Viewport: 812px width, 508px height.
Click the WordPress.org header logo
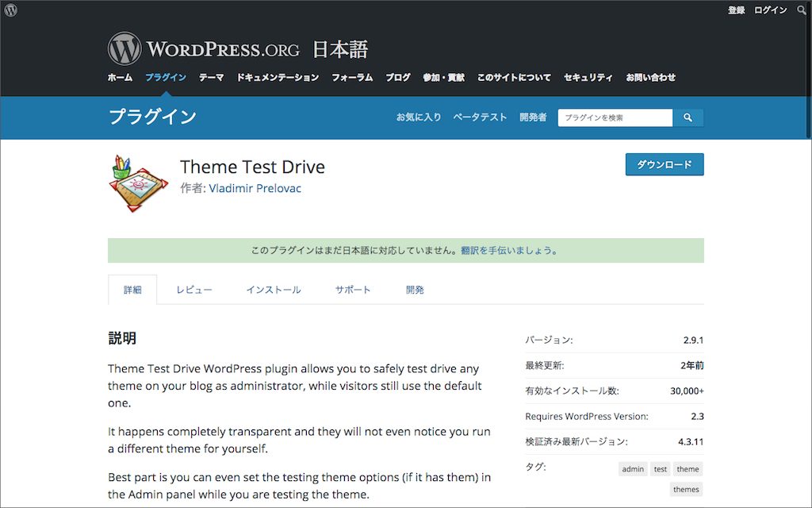204,48
